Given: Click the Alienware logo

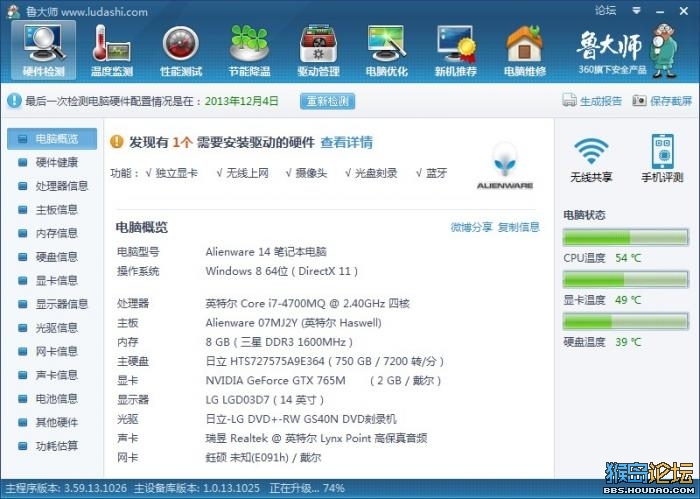Looking at the screenshot, I should [x=505, y=165].
